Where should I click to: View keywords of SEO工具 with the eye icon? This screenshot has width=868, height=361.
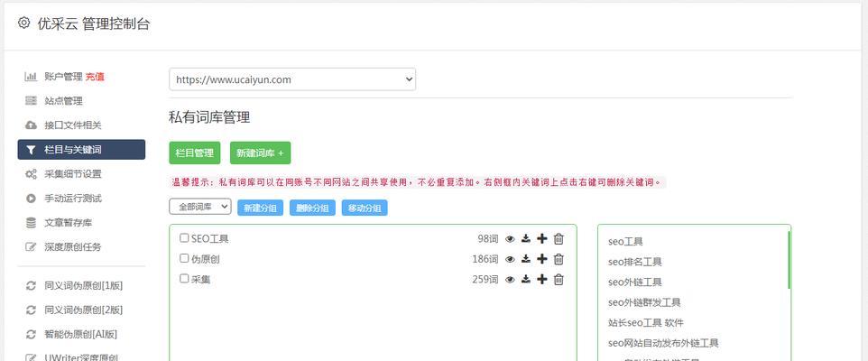(x=510, y=239)
